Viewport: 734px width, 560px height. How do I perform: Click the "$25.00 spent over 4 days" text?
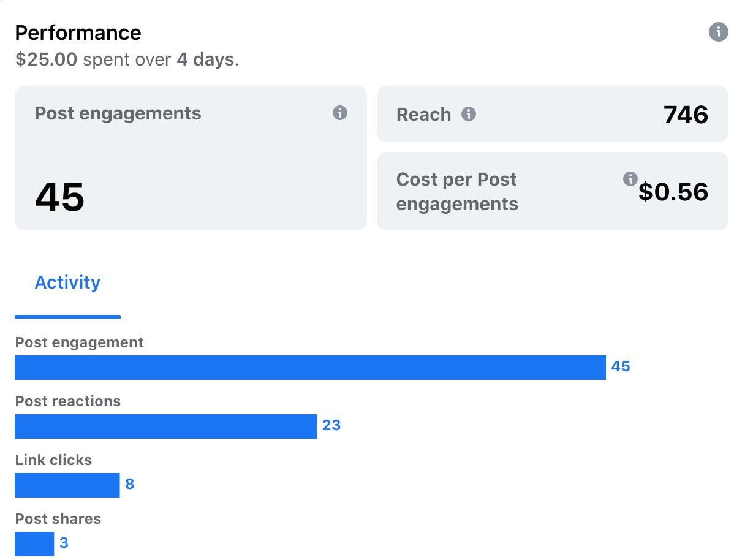tap(127, 59)
